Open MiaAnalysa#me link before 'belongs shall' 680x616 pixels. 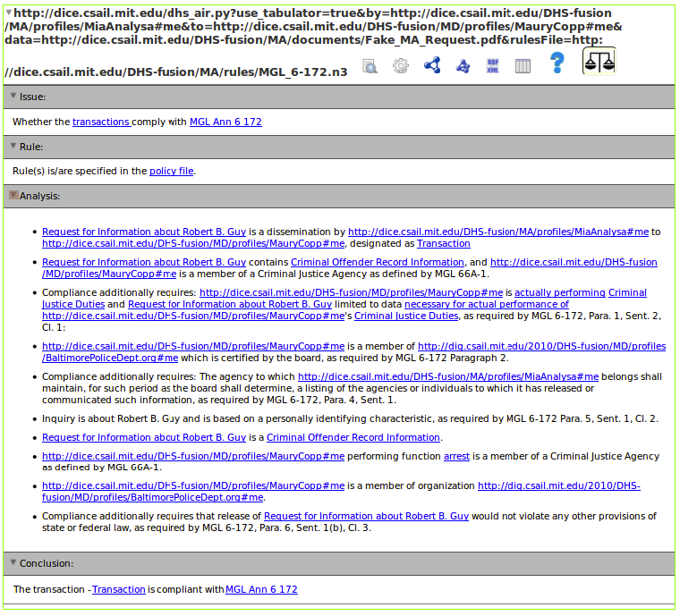tap(448, 377)
